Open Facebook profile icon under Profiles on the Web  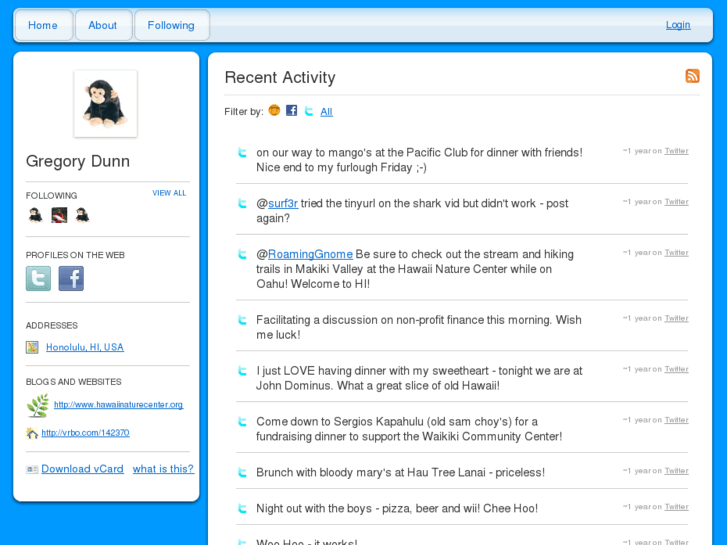(x=71, y=278)
